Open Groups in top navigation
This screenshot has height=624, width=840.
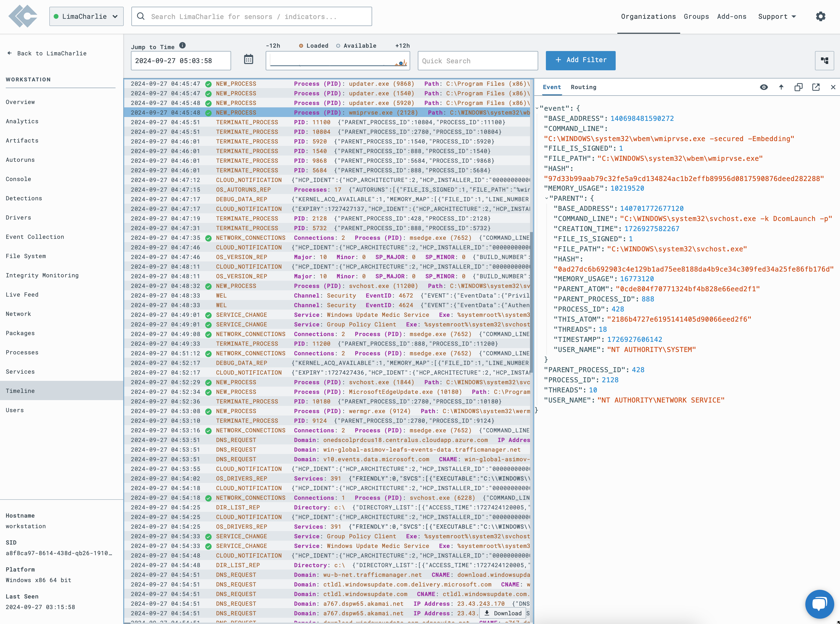point(696,17)
